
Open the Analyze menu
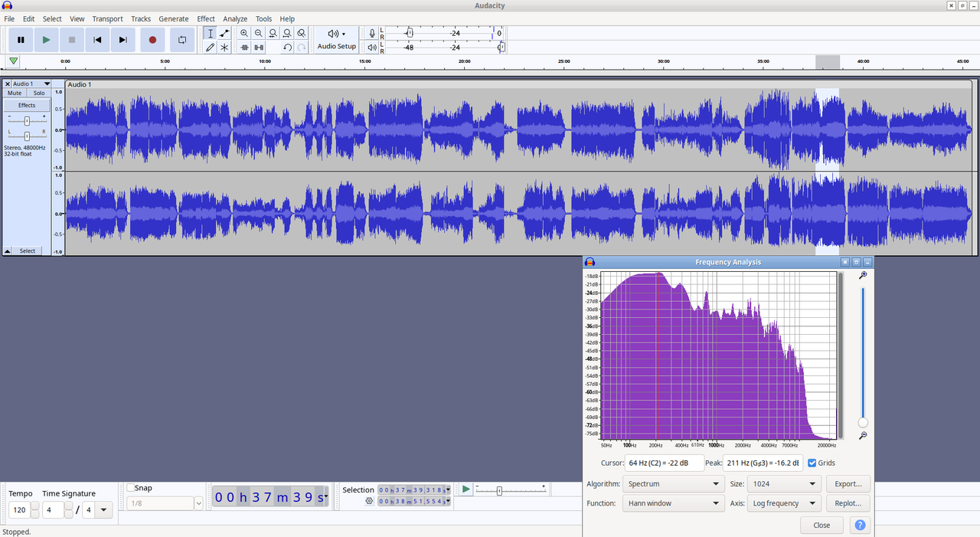coord(235,18)
